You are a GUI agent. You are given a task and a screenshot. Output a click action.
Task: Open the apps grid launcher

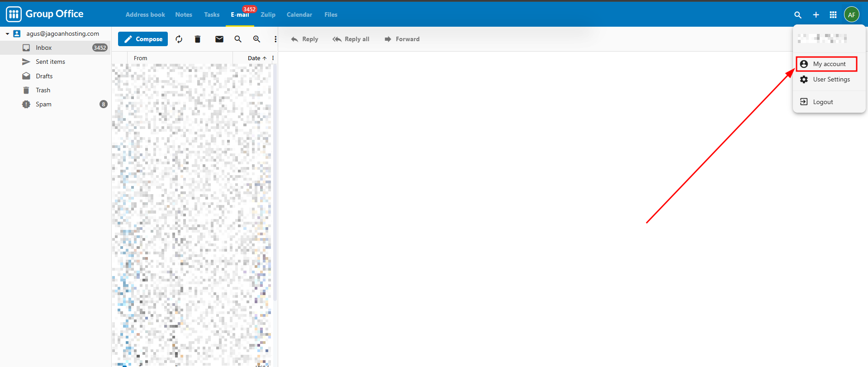(833, 15)
